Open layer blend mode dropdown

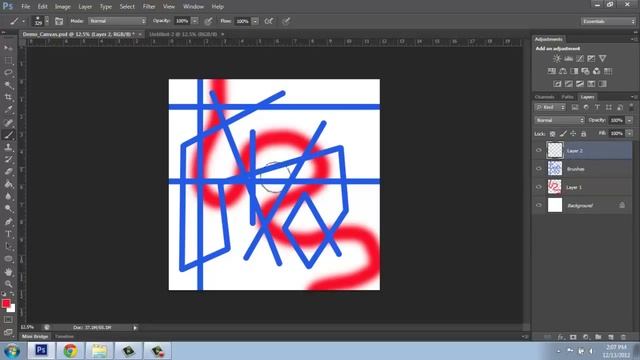tap(559, 120)
